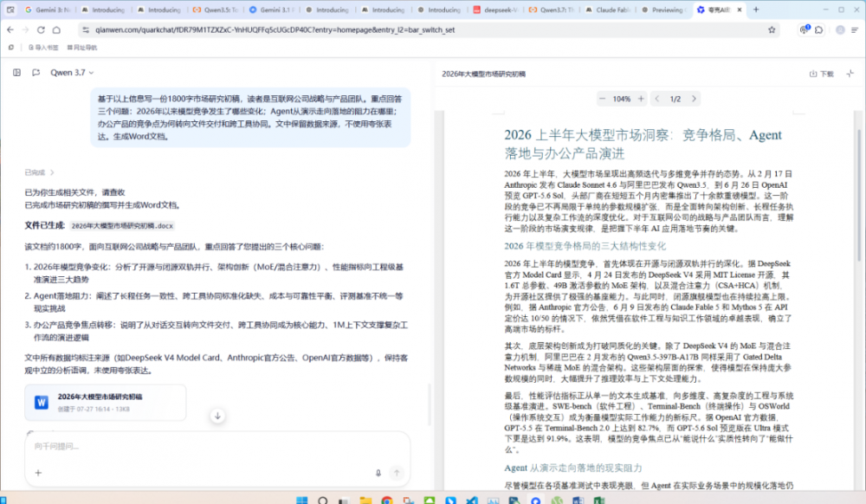This screenshot has height=504, width=866.
Task: Open Word from the taskbar
Action: pos(578,501)
